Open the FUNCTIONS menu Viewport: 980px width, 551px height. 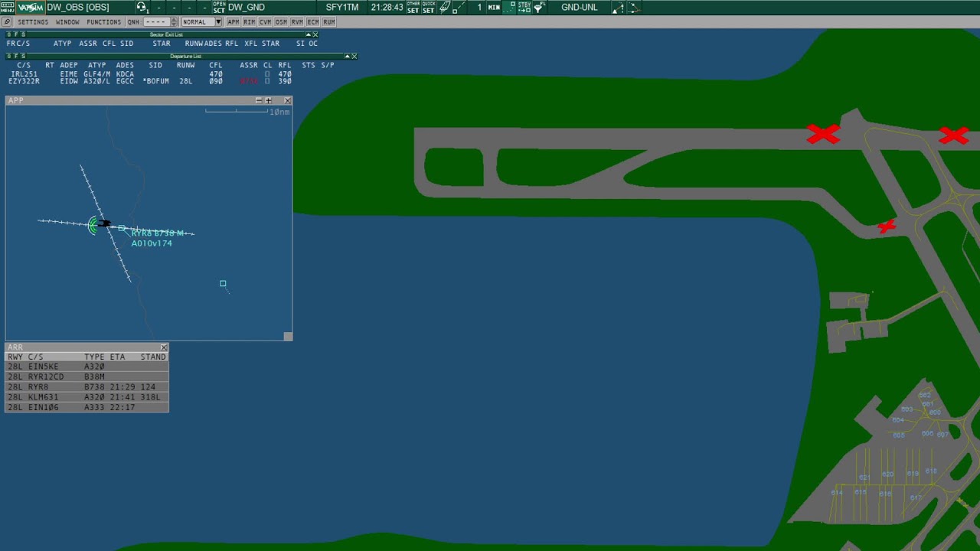click(x=103, y=22)
